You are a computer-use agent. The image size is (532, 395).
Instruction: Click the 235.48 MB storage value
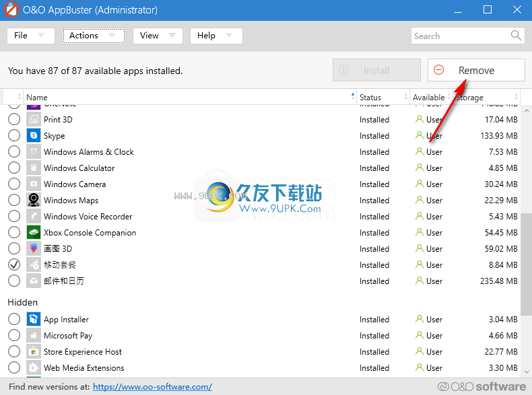click(499, 281)
